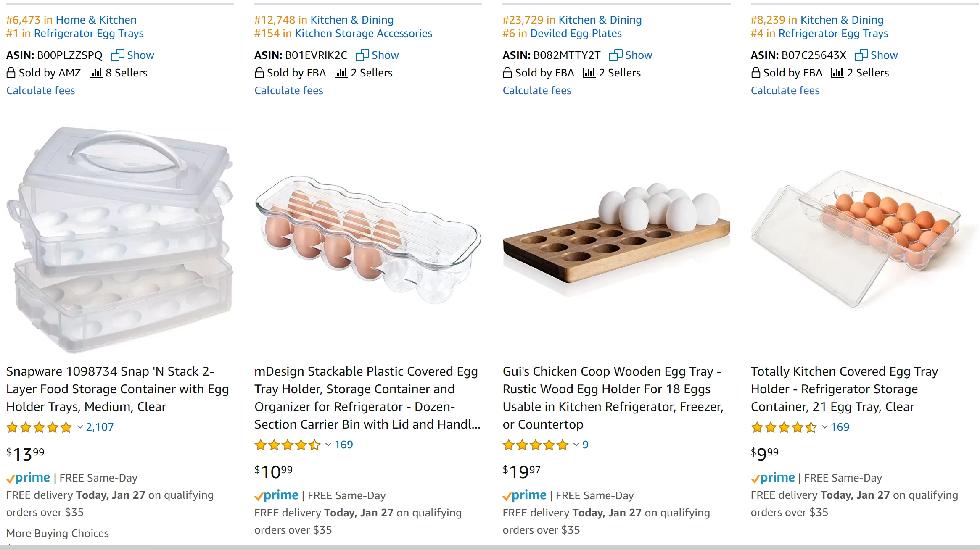The width and height of the screenshot is (980, 550).
Task: Click the Show icon beside ASIN B07C25643X
Action: pos(861,55)
